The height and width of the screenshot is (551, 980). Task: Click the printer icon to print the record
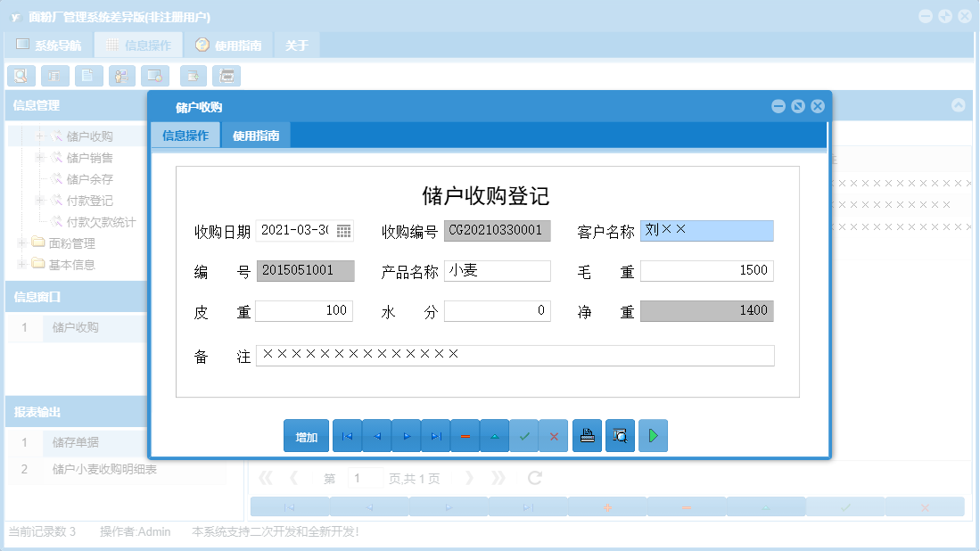click(x=587, y=435)
